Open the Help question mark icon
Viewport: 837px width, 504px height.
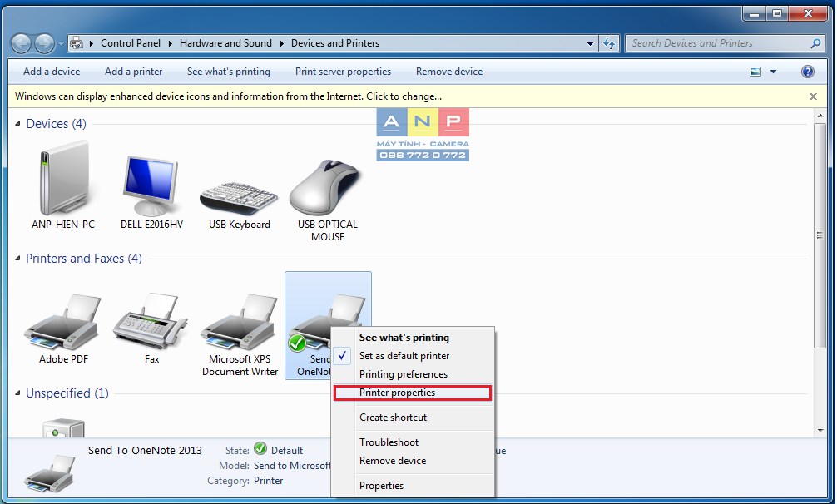click(808, 72)
